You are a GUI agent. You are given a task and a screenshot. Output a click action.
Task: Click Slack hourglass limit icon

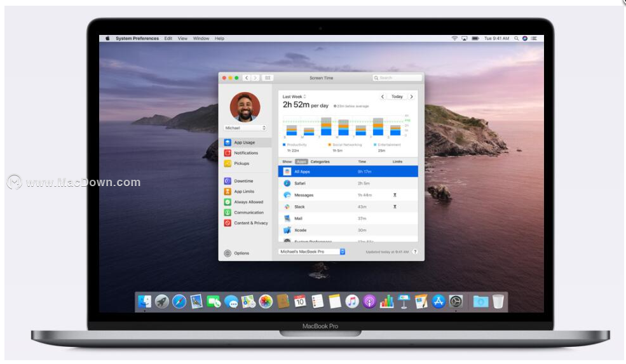pyautogui.click(x=395, y=206)
